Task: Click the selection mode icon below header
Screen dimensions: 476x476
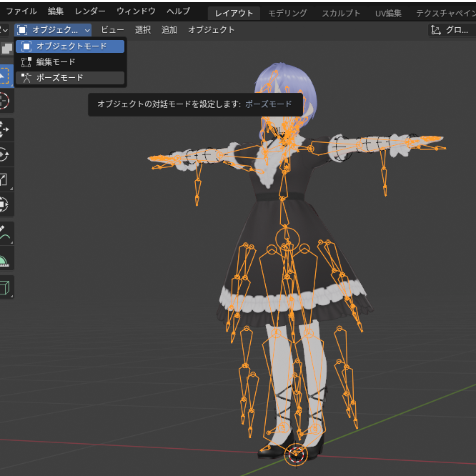Action: [6, 49]
